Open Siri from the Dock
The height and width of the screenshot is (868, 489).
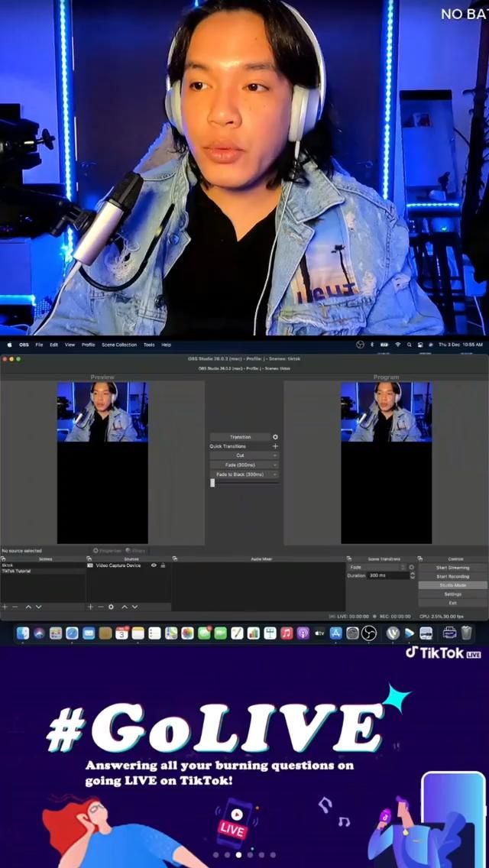(39, 633)
